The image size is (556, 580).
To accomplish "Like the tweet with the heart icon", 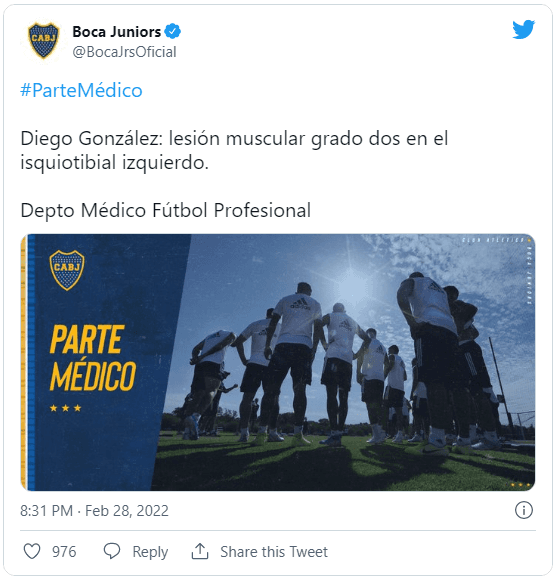I will [x=32, y=552].
